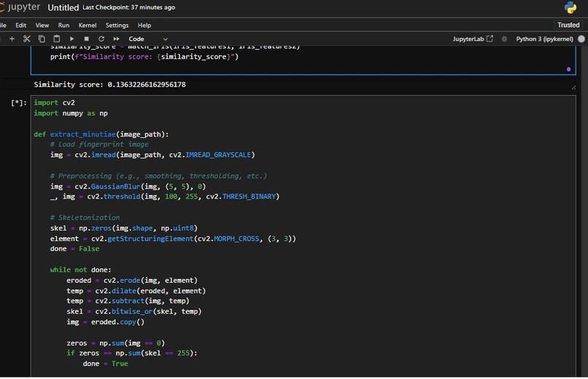The height and width of the screenshot is (379, 588).
Task: Click the debugger bug icon
Action: click(x=504, y=39)
